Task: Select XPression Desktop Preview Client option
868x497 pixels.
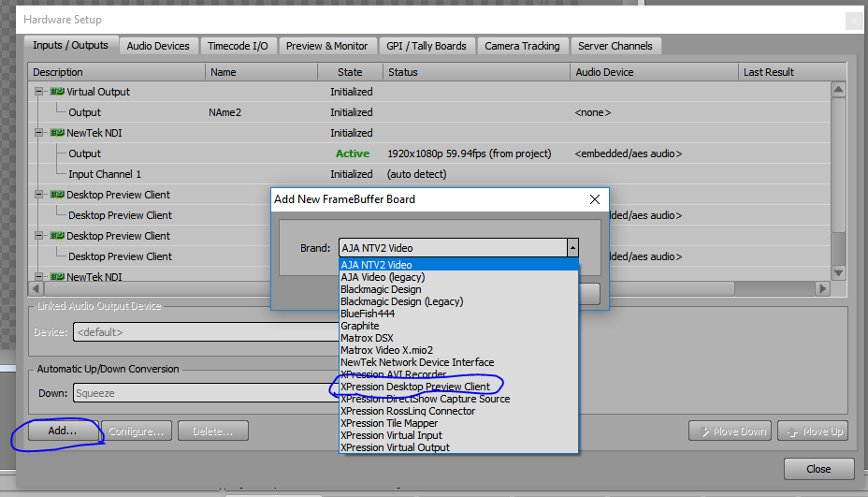Action: point(458,387)
